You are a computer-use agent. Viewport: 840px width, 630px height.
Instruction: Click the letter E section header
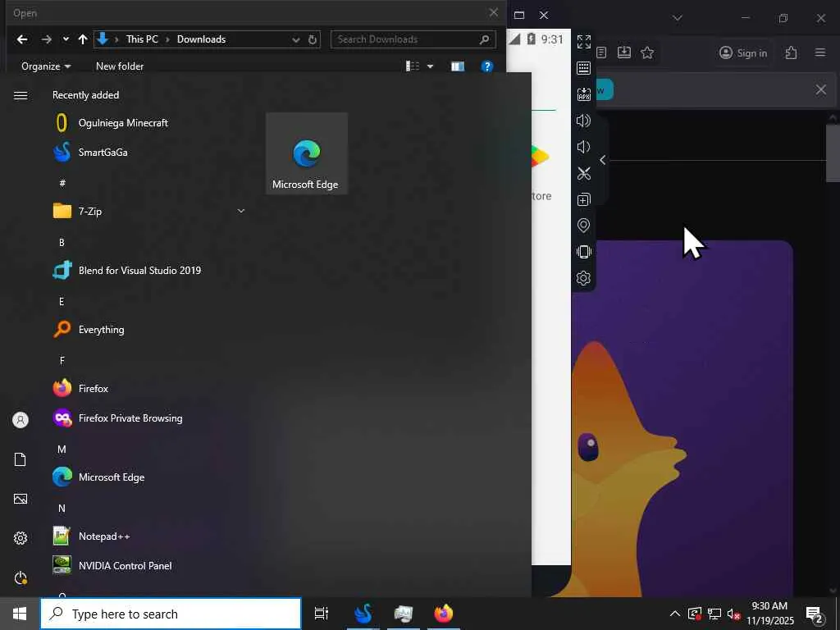(62, 301)
